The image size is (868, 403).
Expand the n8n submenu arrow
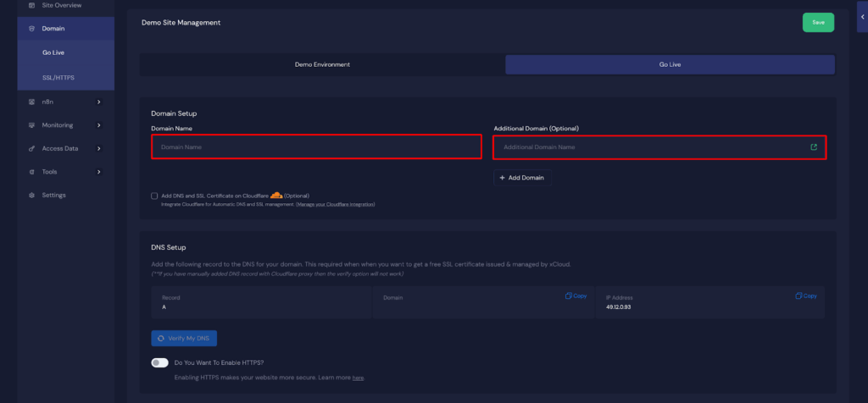point(99,102)
